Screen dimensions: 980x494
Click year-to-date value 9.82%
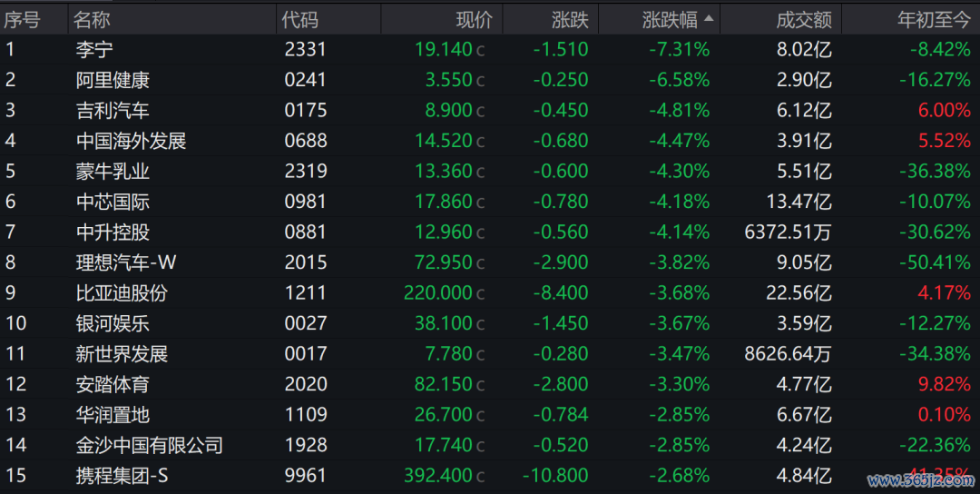(945, 384)
